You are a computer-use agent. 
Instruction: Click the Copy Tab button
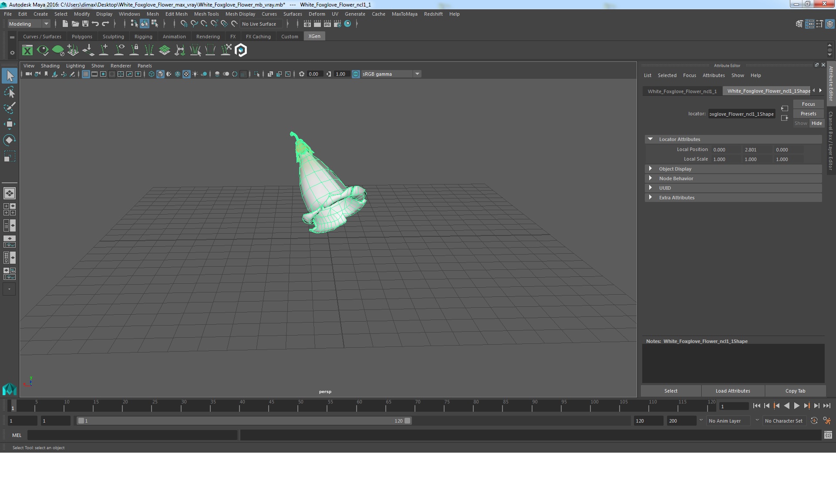tap(795, 391)
